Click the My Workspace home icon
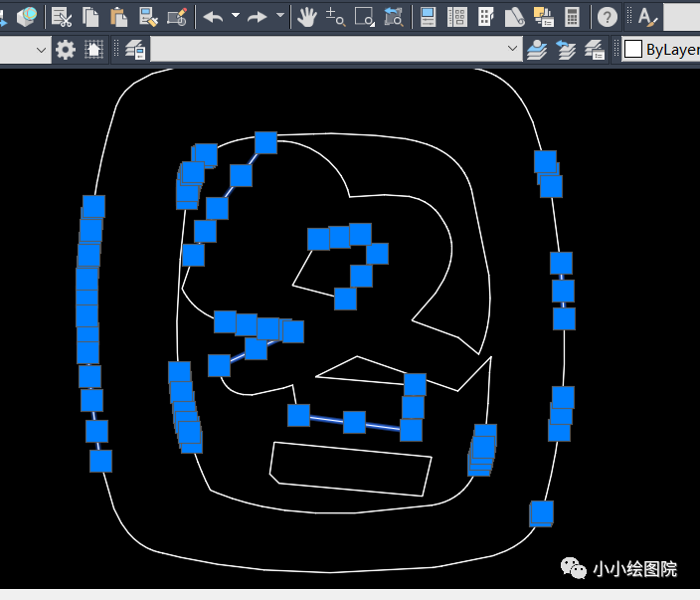Screen dimensions: 700x600 click(x=93, y=49)
